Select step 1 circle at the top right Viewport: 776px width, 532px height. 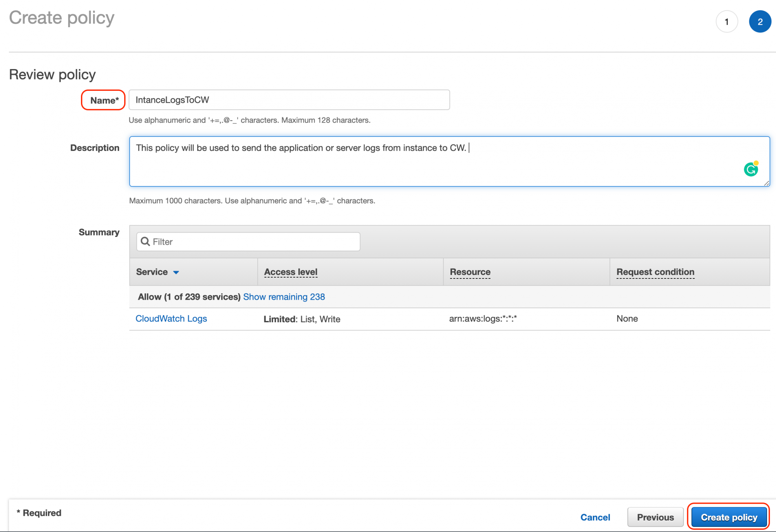726,21
